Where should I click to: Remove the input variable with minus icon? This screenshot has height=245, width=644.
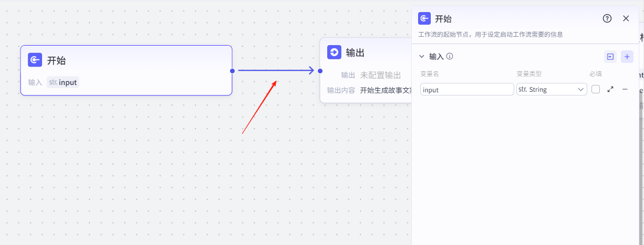[625, 90]
